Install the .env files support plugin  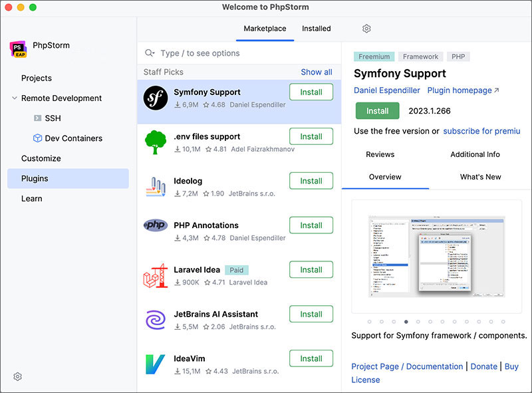[311, 136]
